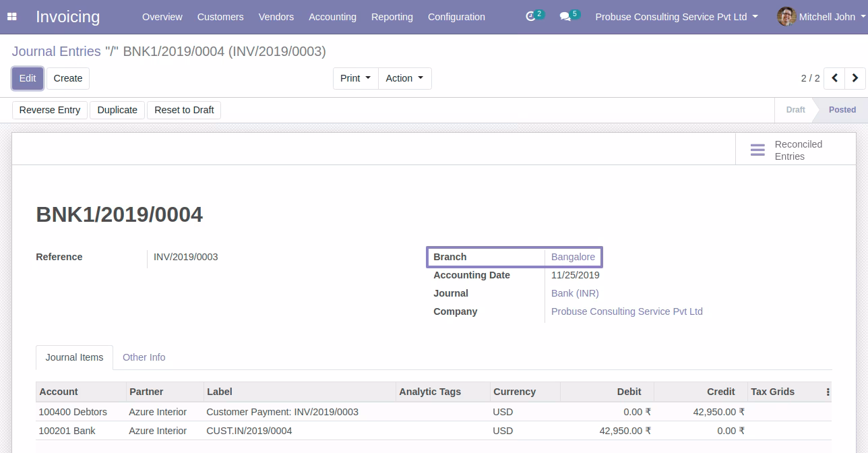Open the Reporting menu
This screenshot has height=453, width=868.
point(392,17)
